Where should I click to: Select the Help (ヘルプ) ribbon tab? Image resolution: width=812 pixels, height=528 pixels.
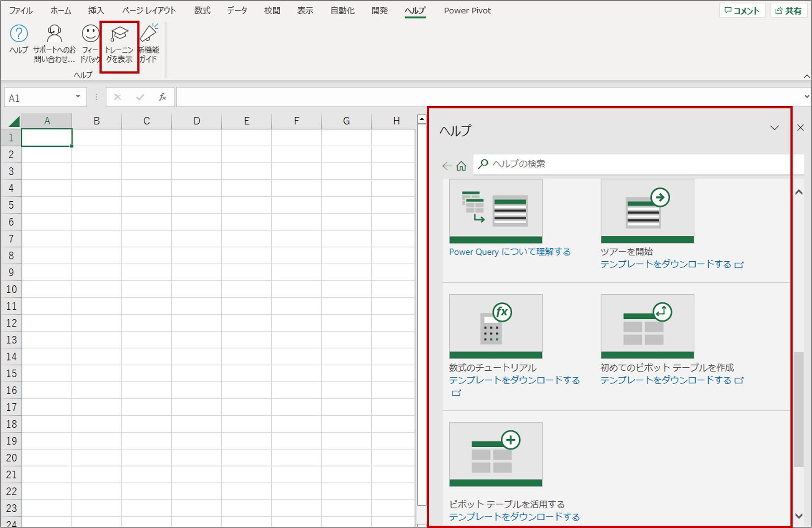click(x=415, y=11)
